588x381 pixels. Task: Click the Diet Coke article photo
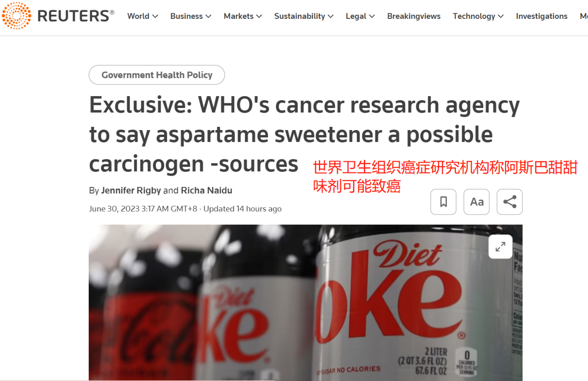tap(305, 302)
